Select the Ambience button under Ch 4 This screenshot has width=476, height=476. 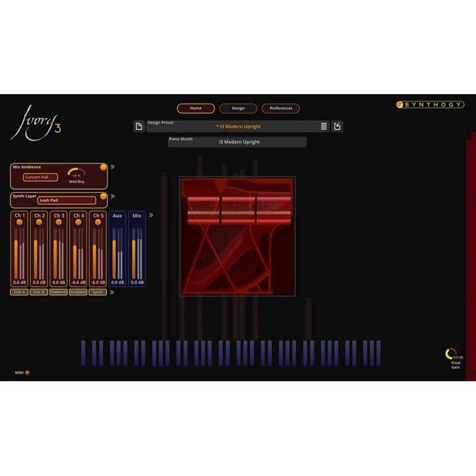tap(79, 291)
